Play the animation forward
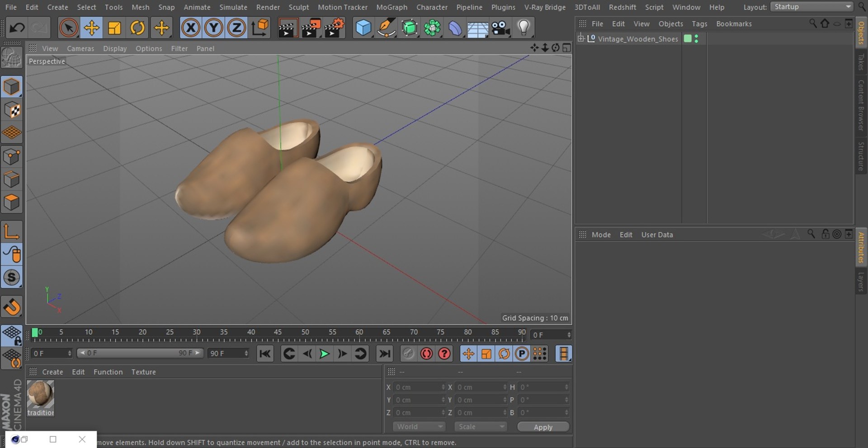 (324, 354)
